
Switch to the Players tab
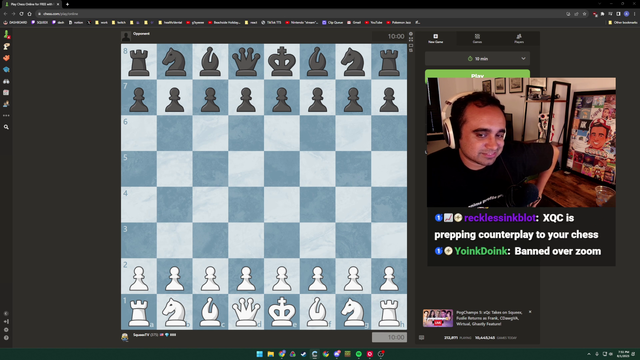pos(519,38)
